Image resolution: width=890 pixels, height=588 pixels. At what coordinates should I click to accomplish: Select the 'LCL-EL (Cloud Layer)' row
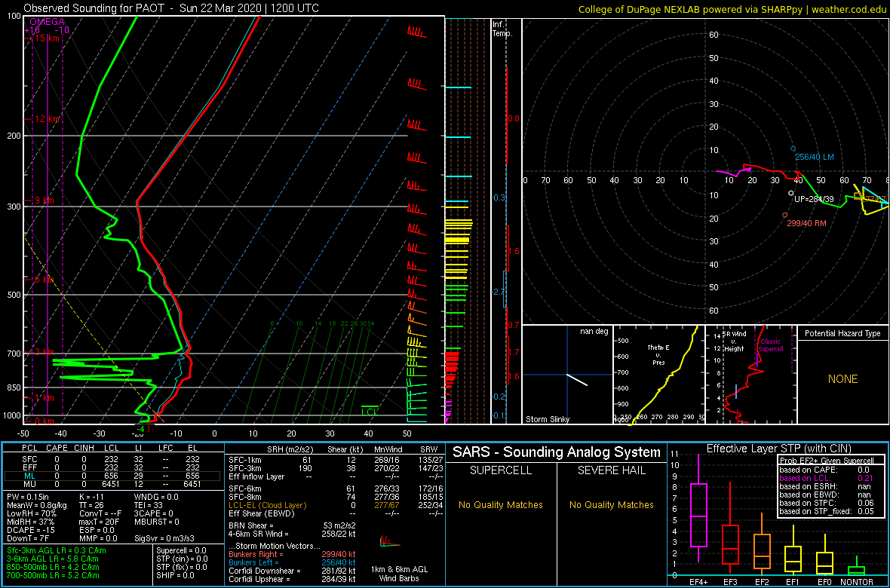[x=336, y=505]
